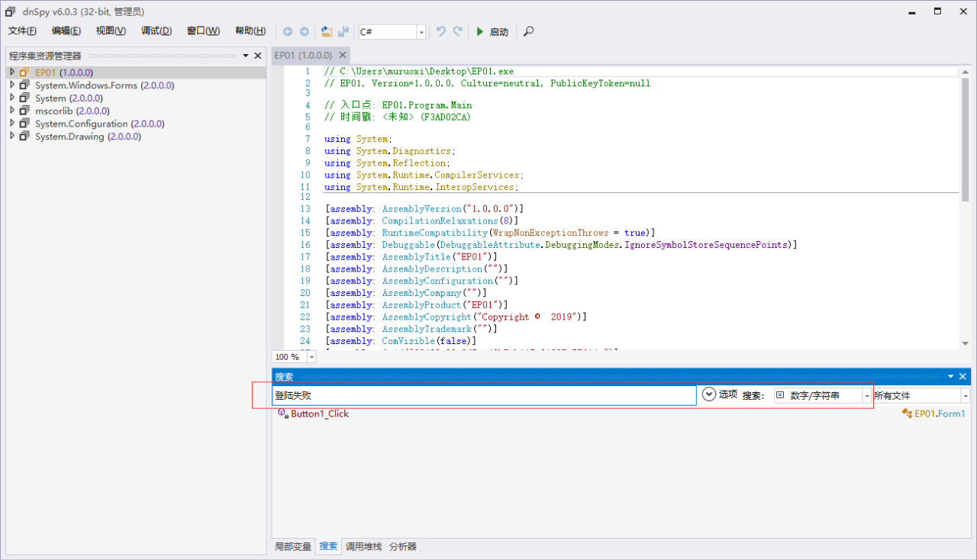
Task: Click the mscorlib assembly icon
Action: point(25,111)
